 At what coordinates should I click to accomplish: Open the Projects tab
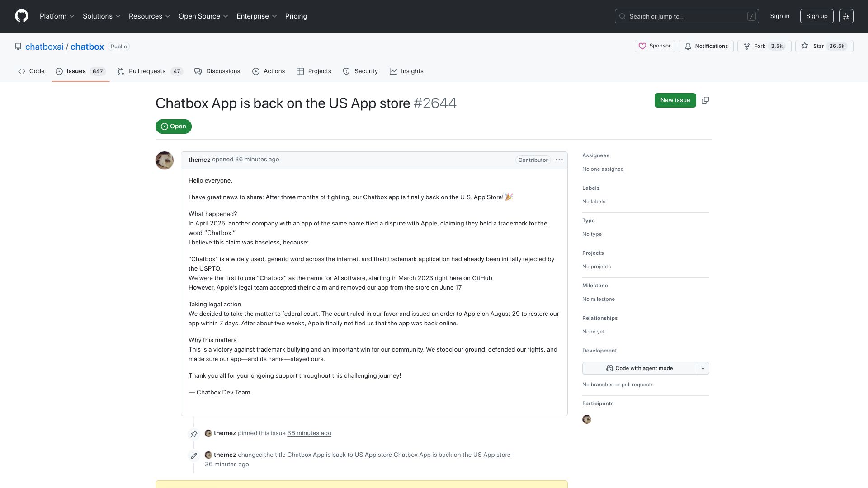[314, 71]
